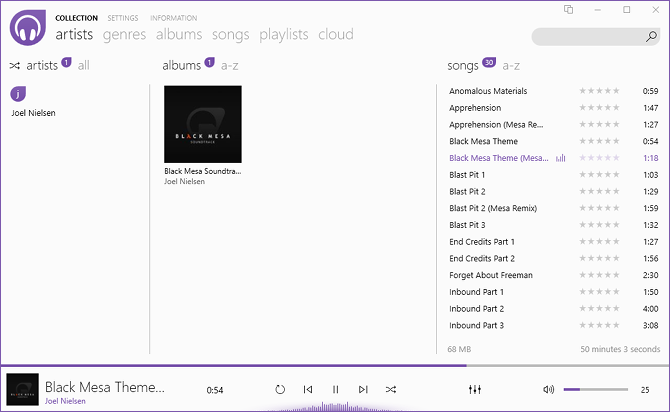The height and width of the screenshot is (412, 670).
Task: Click Joel Nielsen link in player bar
Action: (65, 401)
